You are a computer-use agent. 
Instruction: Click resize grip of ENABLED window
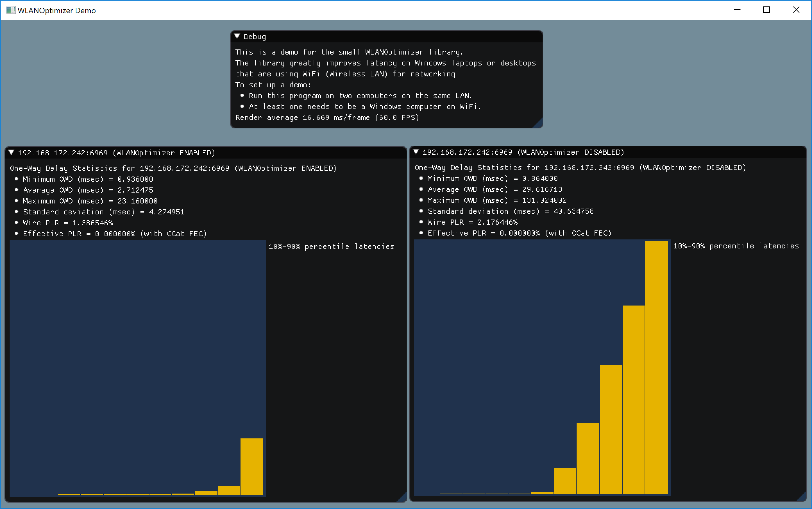tap(403, 498)
